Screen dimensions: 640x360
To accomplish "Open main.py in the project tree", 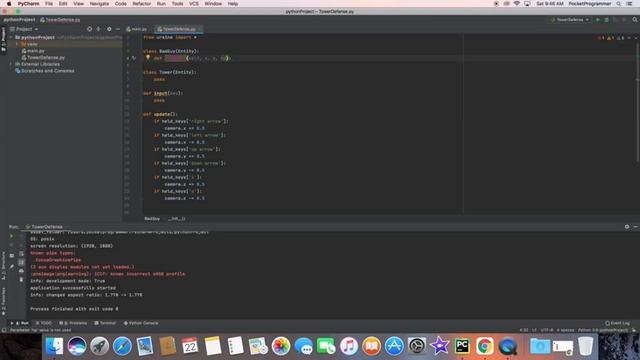I will point(33,51).
